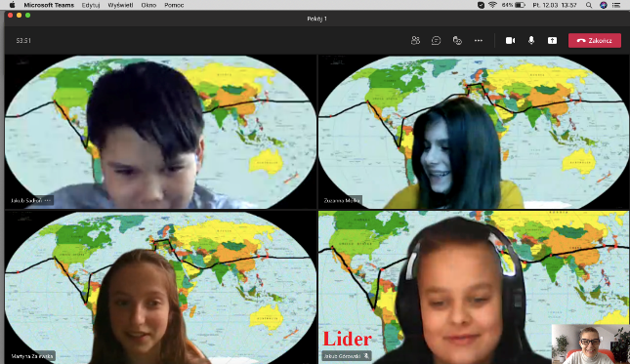The width and height of the screenshot is (630, 364).
Task: Open Siri from menu bar
Action: [603, 5]
